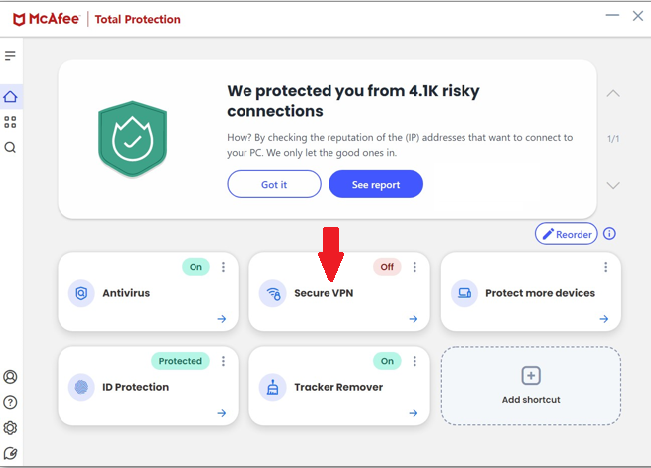
Task: Click the See report button
Action: pyautogui.click(x=376, y=184)
